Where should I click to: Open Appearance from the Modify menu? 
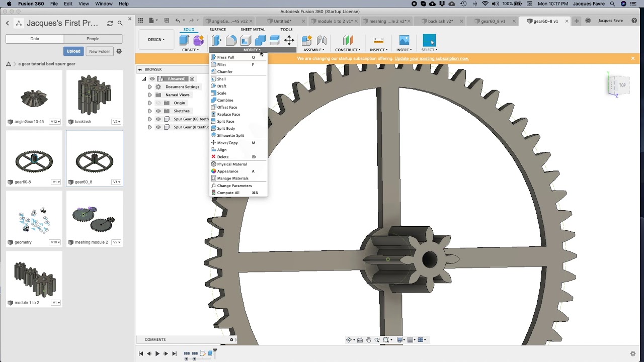[x=238, y=171]
